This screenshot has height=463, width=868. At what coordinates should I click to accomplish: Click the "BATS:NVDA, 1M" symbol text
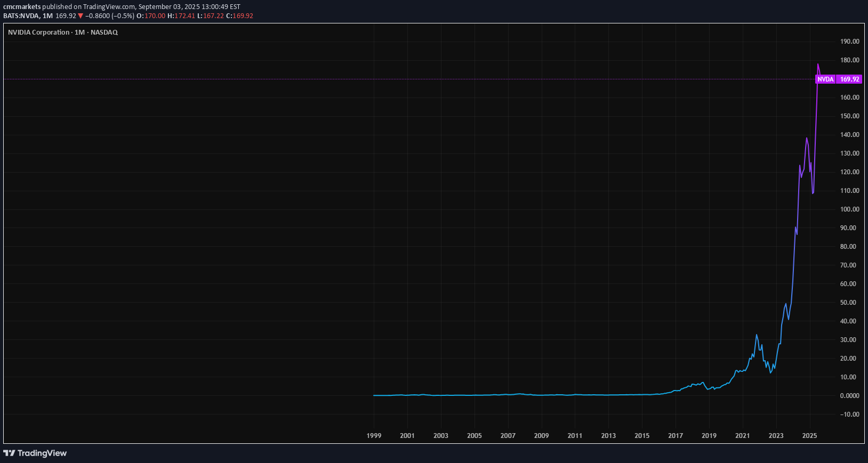coord(28,16)
